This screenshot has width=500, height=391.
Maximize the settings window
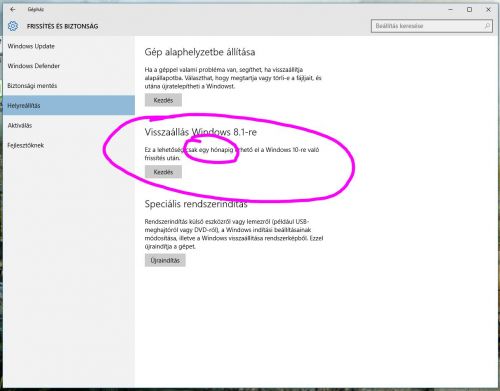(469, 10)
